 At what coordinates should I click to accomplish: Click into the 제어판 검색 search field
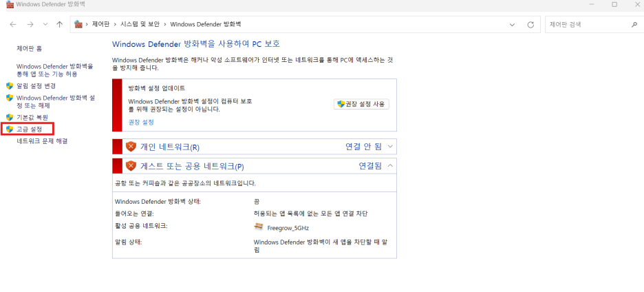pyautogui.click(x=588, y=25)
